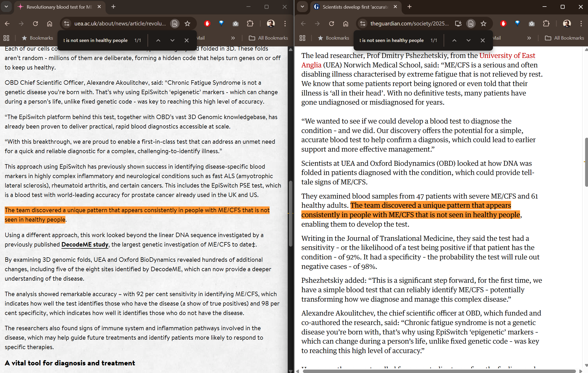Reload the UEA article page
Image resolution: width=588 pixels, height=373 pixels.
coord(35,24)
